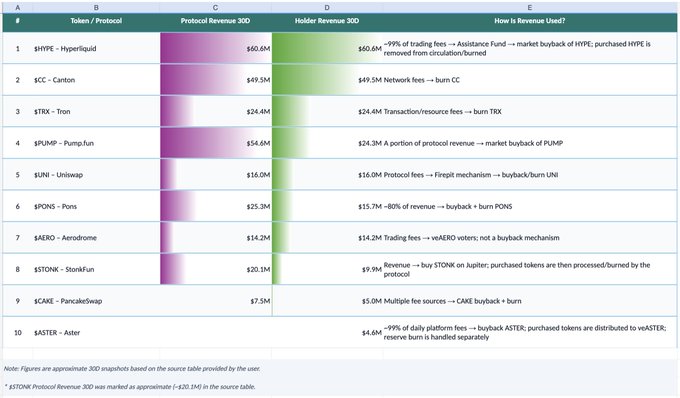The width and height of the screenshot is (680, 398).
Task: Click PancakeSwap holder revenue $5.0M cell
Action: (x=327, y=301)
